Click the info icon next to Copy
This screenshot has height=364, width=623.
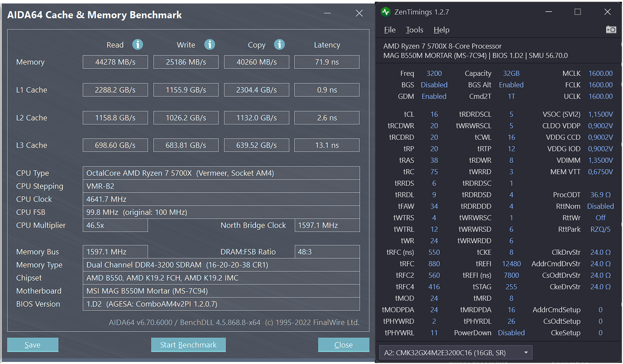[279, 45]
